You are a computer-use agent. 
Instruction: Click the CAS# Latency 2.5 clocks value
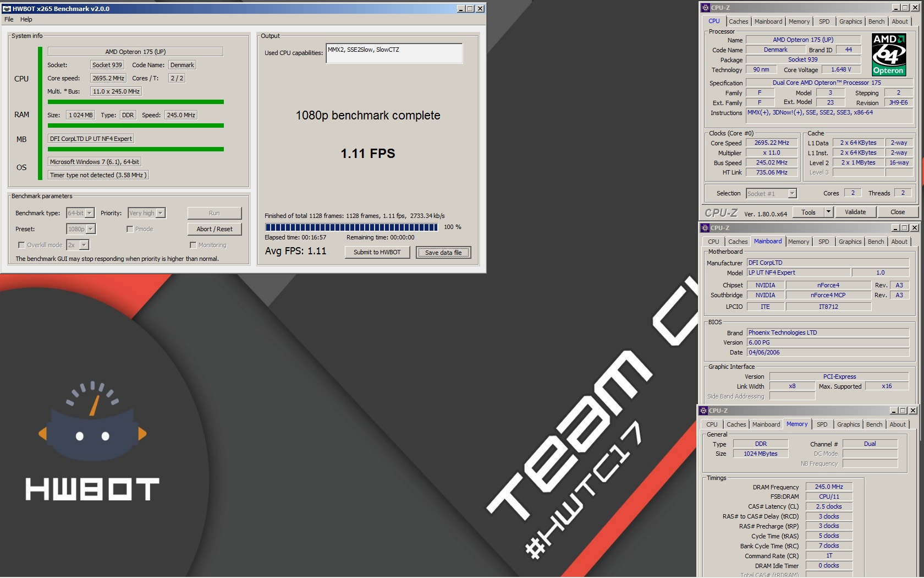829,506
